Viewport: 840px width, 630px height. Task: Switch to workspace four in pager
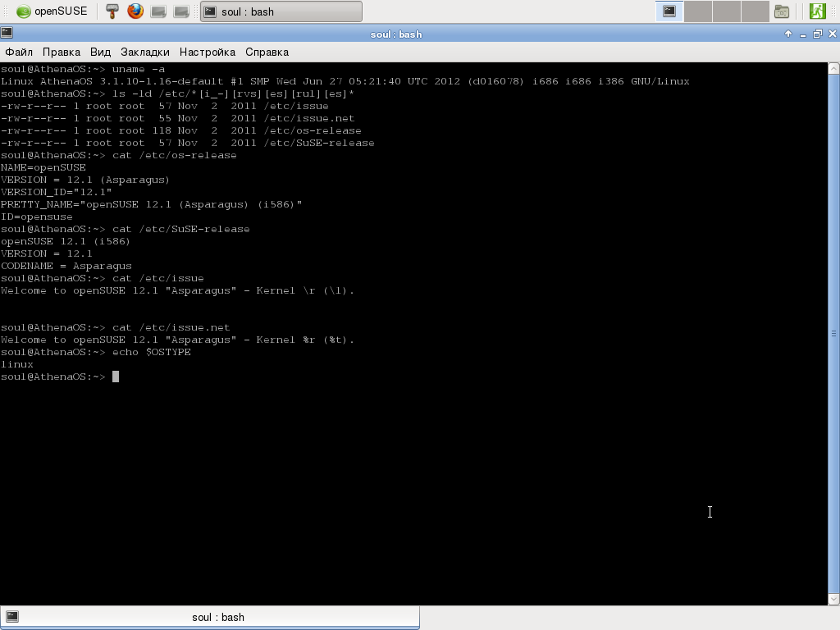[x=756, y=11]
